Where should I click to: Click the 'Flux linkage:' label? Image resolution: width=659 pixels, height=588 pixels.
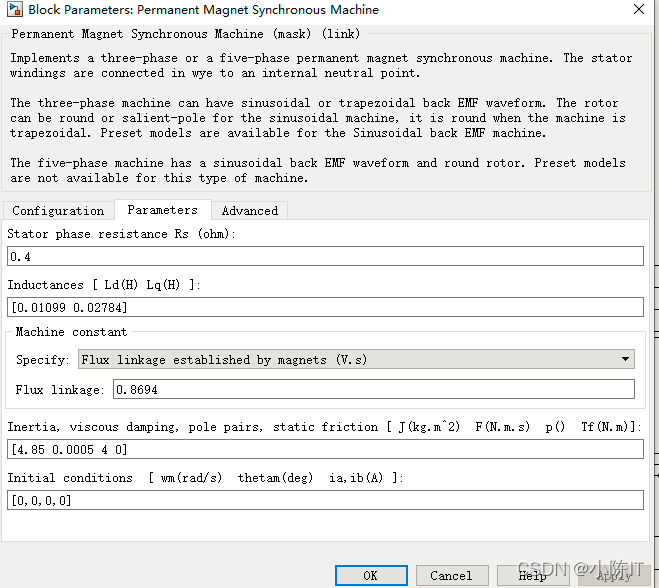(x=60, y=390)
